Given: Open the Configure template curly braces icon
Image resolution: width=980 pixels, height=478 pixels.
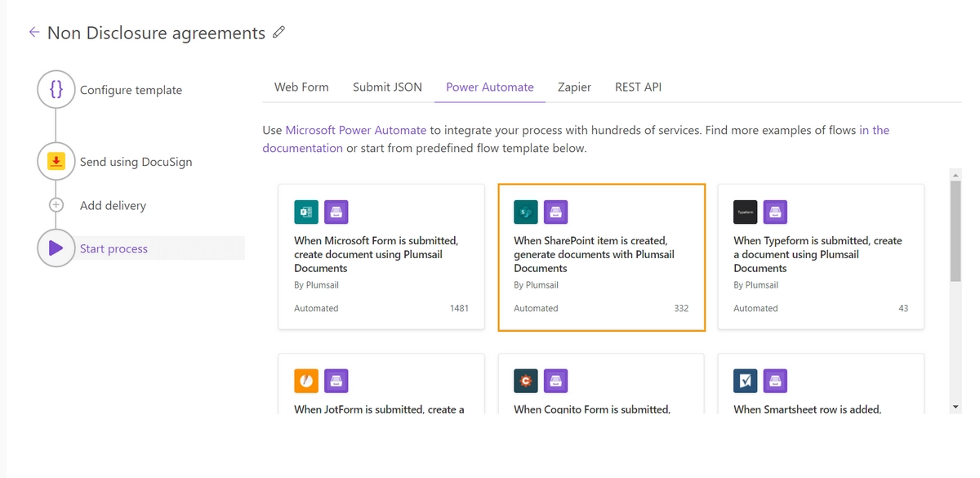Looking at the screenshot, I should pyautogui.click(x=56, y=90).
